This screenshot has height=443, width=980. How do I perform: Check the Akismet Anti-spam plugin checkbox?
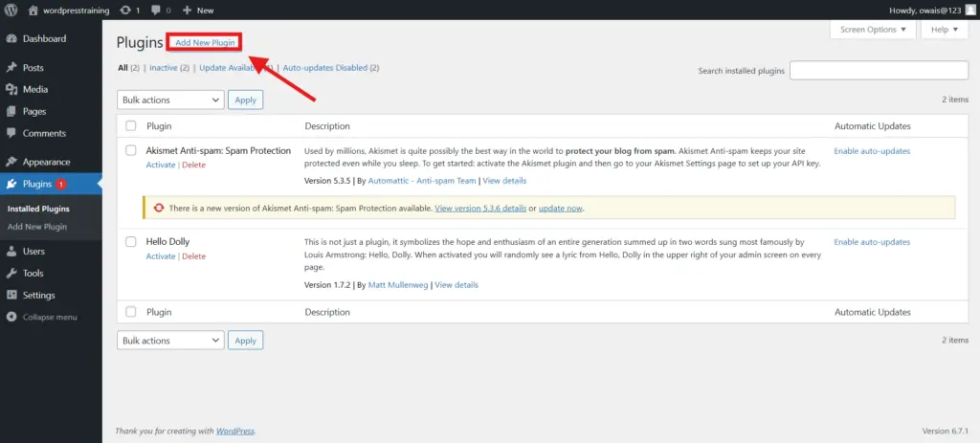coord(130,150)
